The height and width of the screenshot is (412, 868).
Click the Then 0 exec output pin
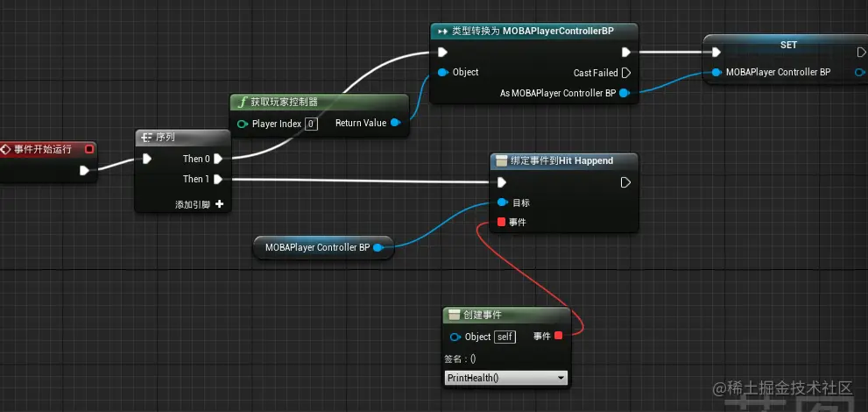pos(218,159)
